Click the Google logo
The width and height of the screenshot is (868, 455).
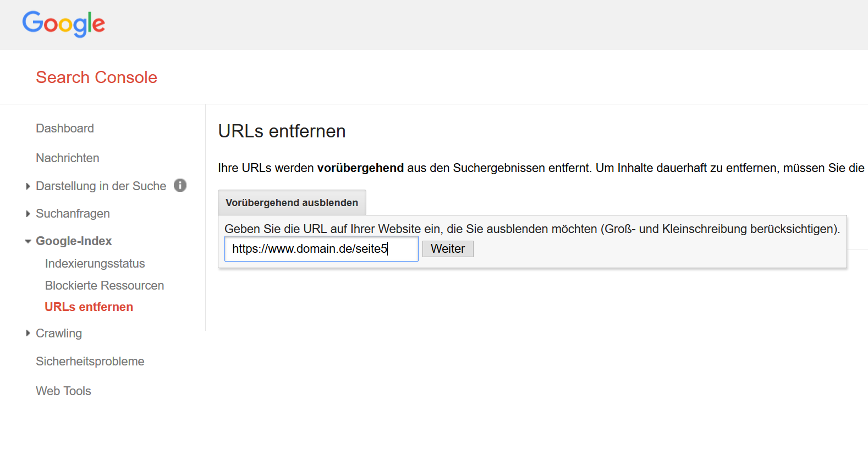point(63,24)
